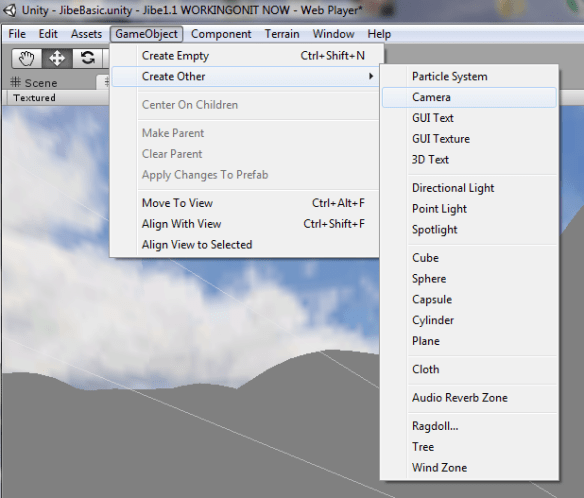Create a Particle System
The image size is (584, 498).
[469, 76]
